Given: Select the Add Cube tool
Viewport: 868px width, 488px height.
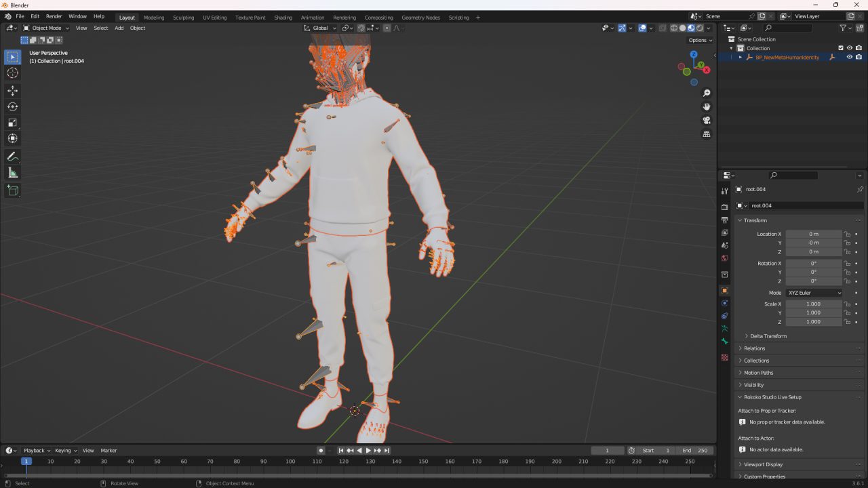Looking at the screenshot, I should [13, 190].
